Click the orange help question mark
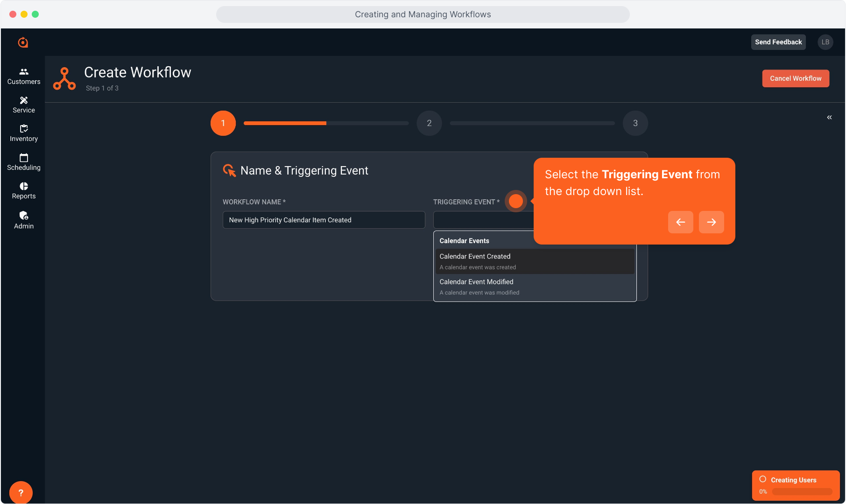 point(21,492)
